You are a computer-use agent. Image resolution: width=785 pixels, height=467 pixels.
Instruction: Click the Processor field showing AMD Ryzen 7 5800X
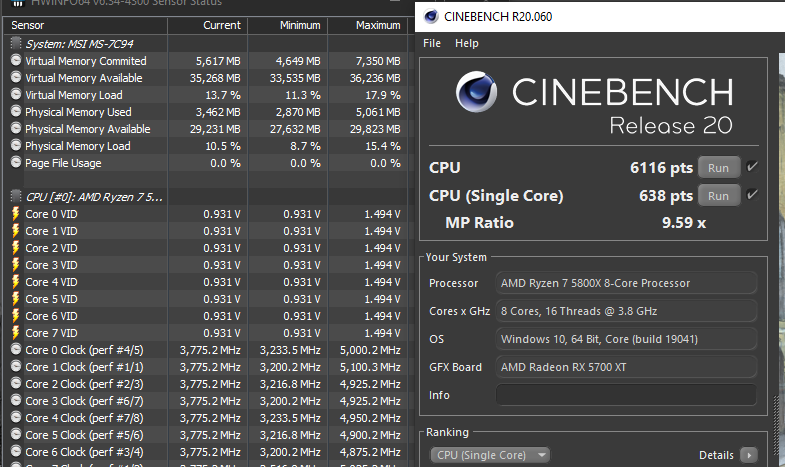(626, 283)
